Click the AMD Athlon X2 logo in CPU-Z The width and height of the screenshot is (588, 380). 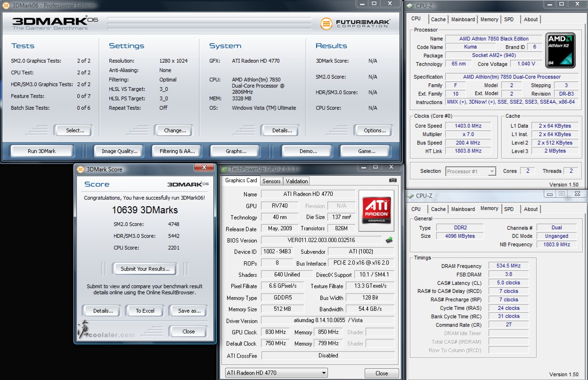click(x=560, y=50)
